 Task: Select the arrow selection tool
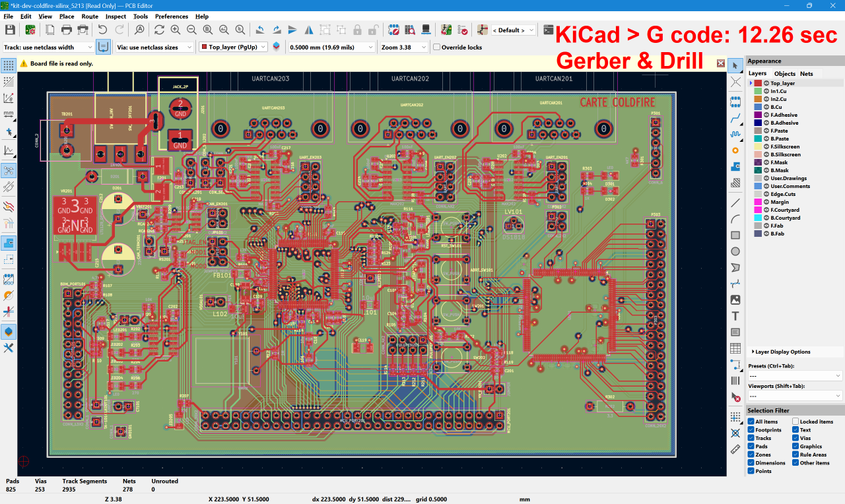(735, 65)
